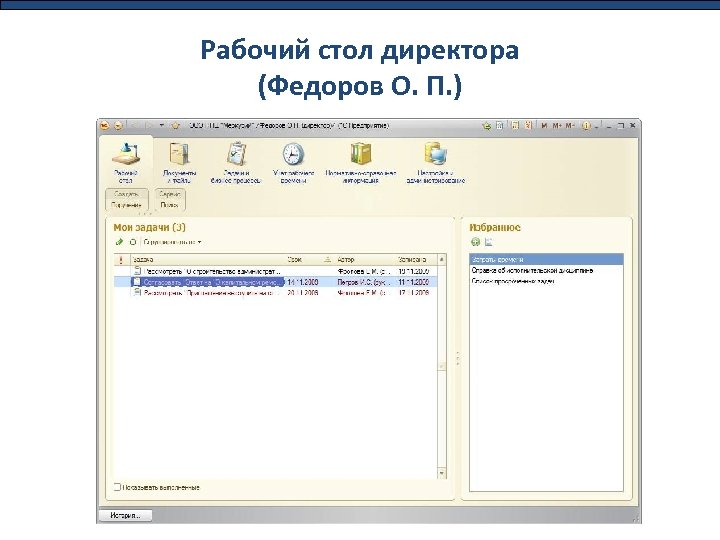
Task: Go back with the left navigation arrow
Action: coord(134,125)
